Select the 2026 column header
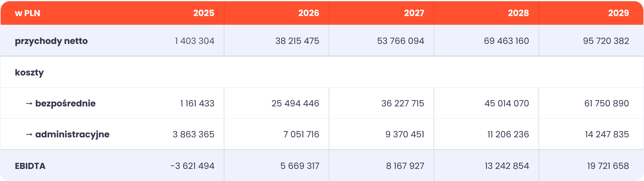 click(309, 13)
